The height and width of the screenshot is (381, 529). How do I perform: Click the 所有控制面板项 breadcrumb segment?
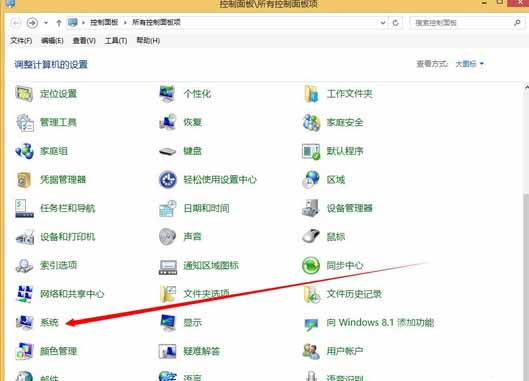pos(156,22)
